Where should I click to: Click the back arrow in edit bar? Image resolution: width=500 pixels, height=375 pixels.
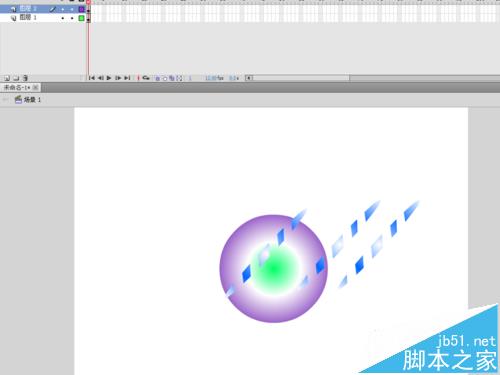pos(5,100)
